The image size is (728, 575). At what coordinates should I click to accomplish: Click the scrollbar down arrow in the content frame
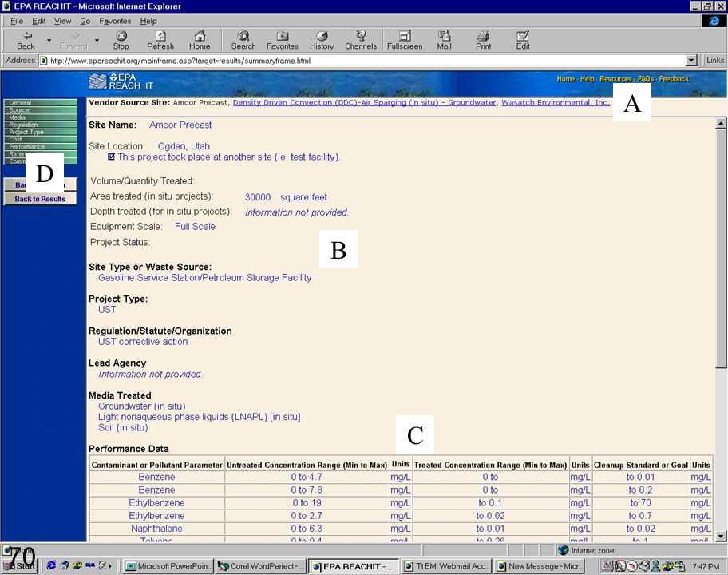tap(721, 537)
